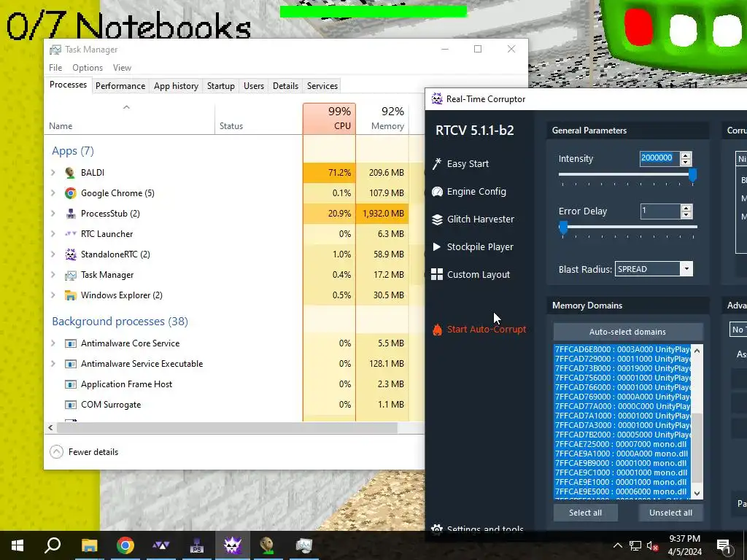747x560 pixels.
Task: Increase Intensity with the up spinner
Action: coord(686,155)
